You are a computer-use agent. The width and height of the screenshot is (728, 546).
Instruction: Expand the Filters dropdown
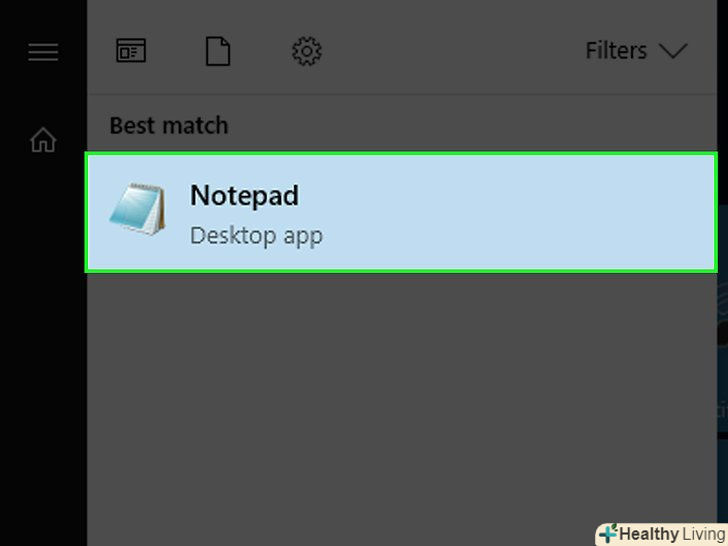tap(636, 51)
